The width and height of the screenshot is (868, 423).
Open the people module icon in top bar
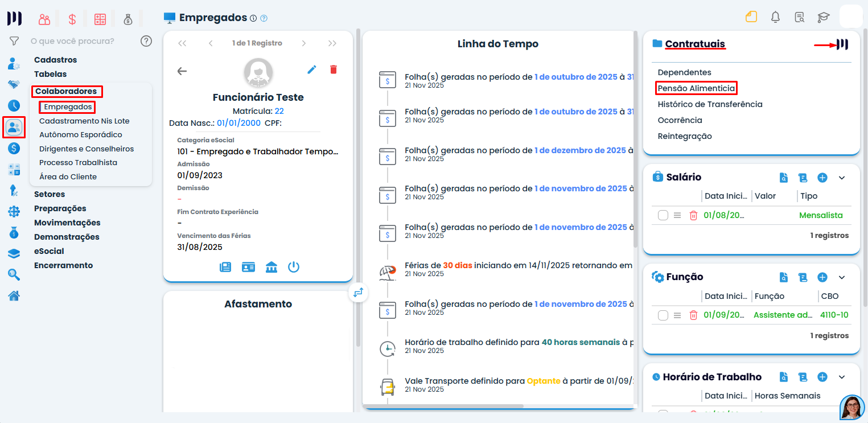[44, 19]
